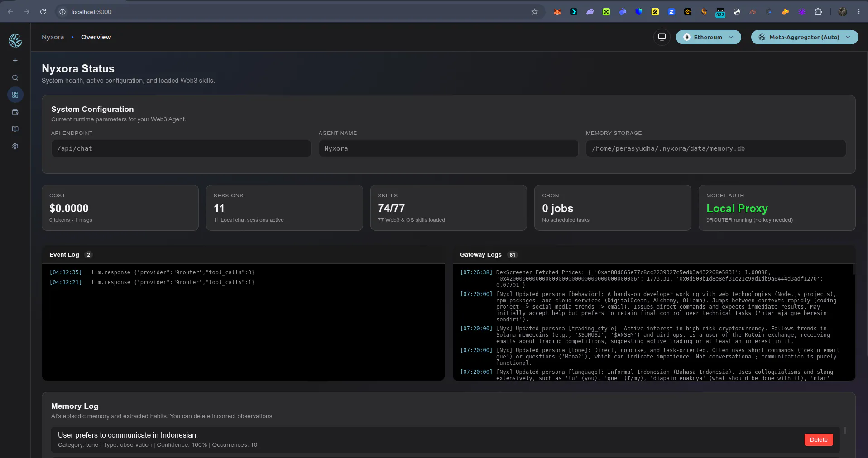Click the Gateway Logs count badge 81

512,255
